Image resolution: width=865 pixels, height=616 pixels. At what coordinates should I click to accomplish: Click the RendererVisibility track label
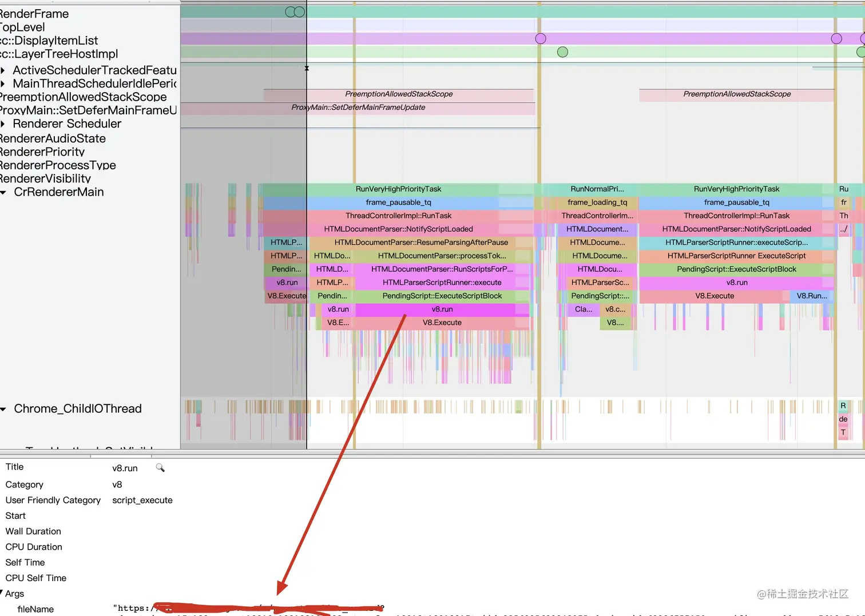(46, 178)
